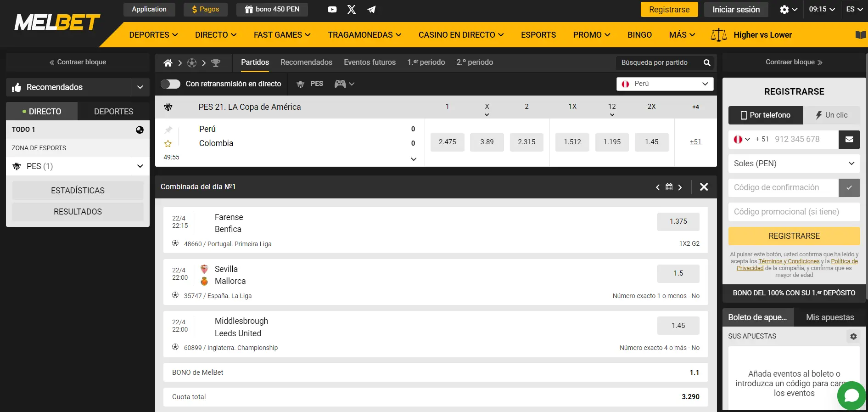This screenshot has height=412, width=868.
Task: Open the MelBet YouTube channel icon
Action: (332, 10)
